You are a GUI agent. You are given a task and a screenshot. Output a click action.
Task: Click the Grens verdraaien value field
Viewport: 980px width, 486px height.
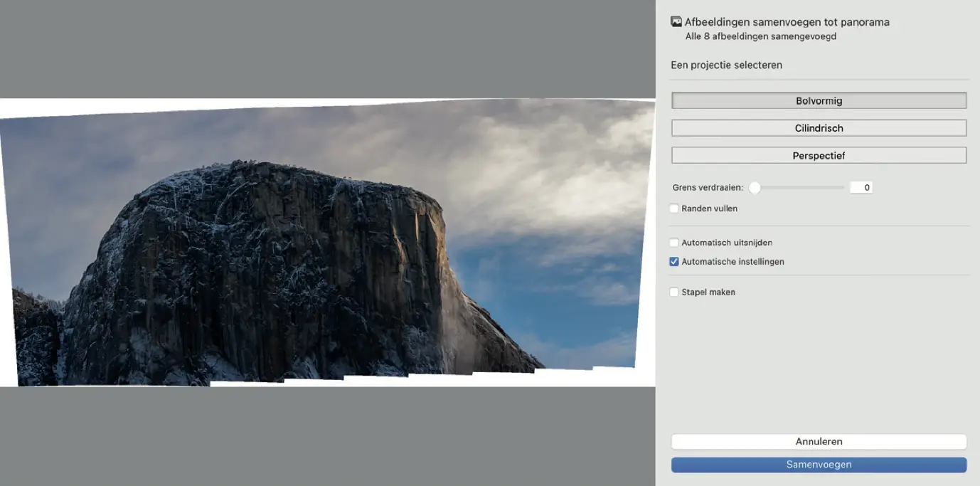861,188
